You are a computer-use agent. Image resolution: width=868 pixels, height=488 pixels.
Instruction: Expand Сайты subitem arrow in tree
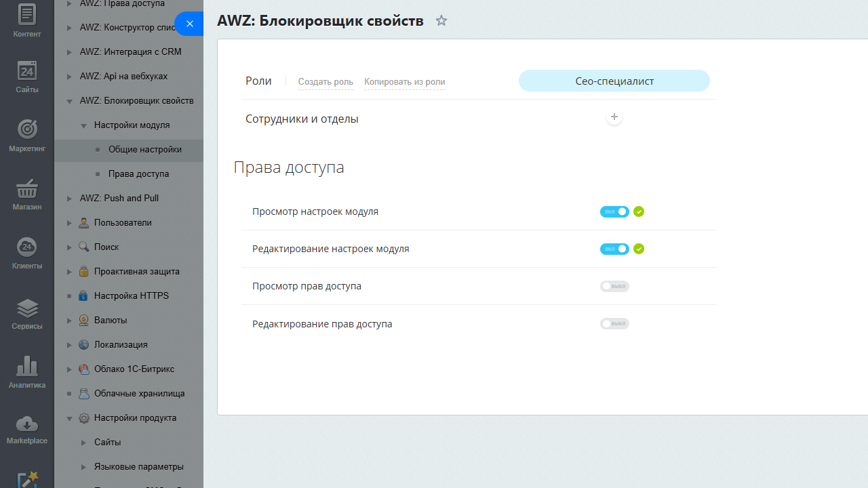[83, 443]
